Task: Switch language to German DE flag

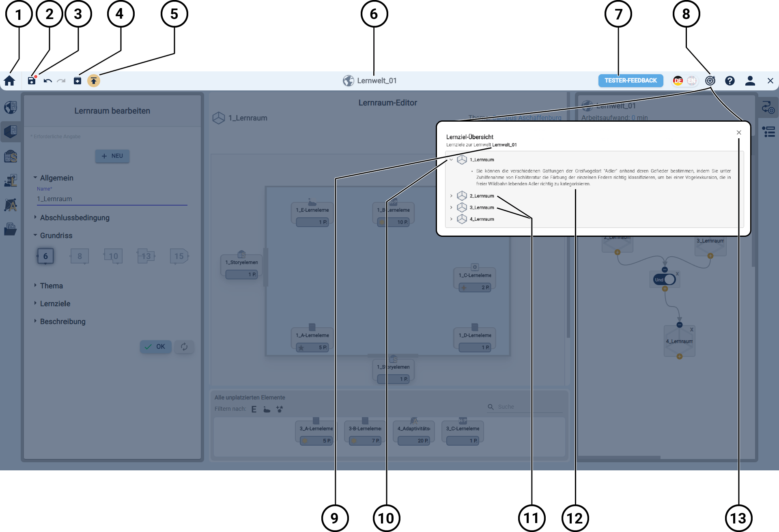Action: point(678,81)
